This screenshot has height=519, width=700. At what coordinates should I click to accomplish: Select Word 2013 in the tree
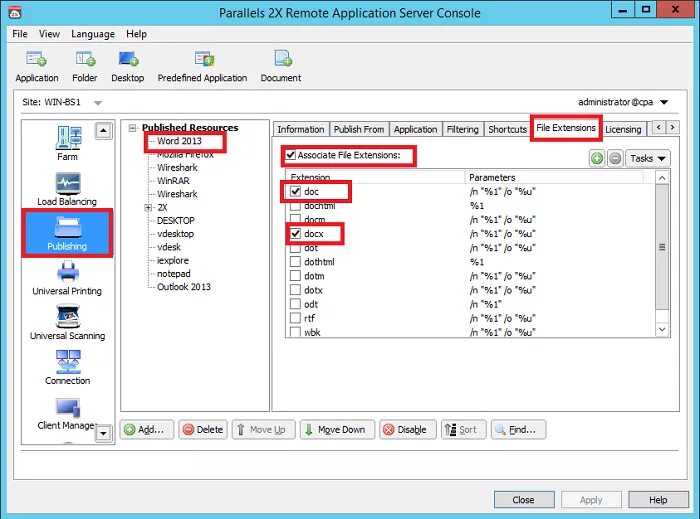tap(179, 141)
